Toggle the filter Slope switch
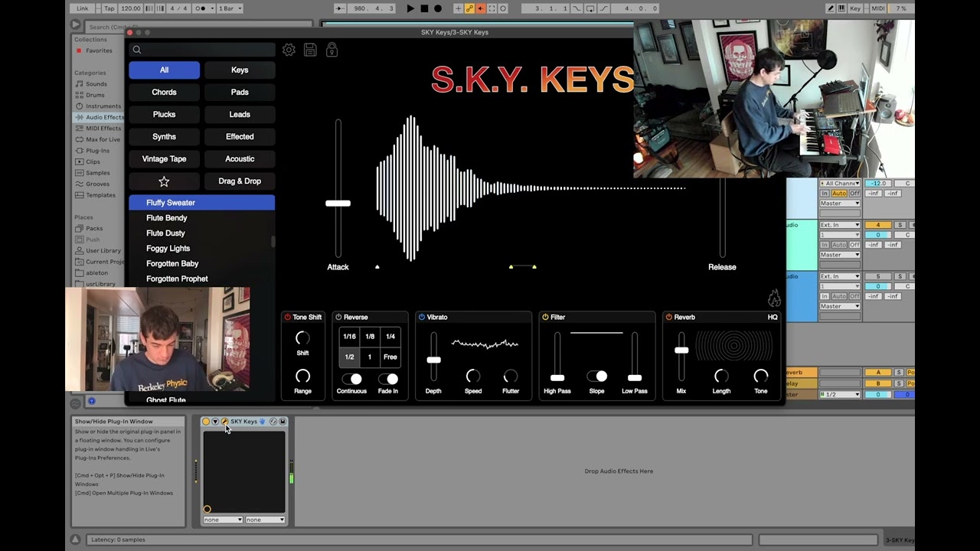Viewport: 980px width, 551px height. tap(596, 376)
